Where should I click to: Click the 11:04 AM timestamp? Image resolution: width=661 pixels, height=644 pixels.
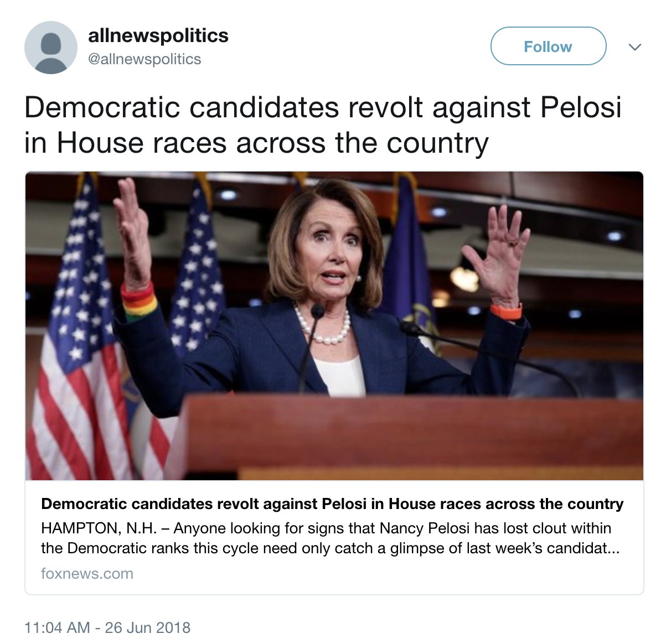(x=57, y=627)
